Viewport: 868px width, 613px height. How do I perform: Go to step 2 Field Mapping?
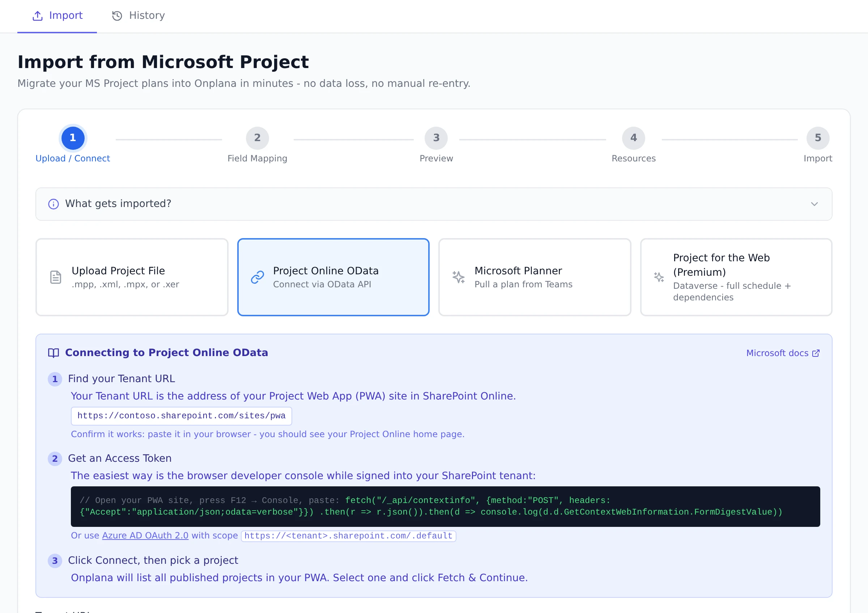click(257, 138)
